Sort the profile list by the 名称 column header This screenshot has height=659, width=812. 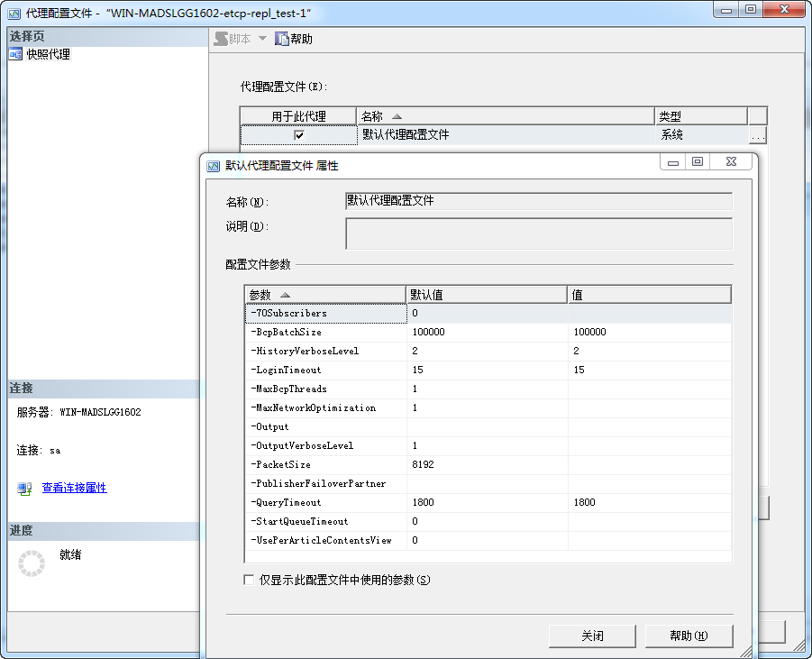pyautogui.click(x=506, y=116)
